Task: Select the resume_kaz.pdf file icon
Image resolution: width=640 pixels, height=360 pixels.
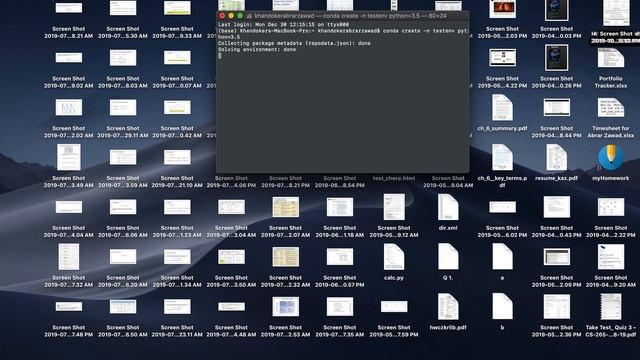Action: [556, 158]
